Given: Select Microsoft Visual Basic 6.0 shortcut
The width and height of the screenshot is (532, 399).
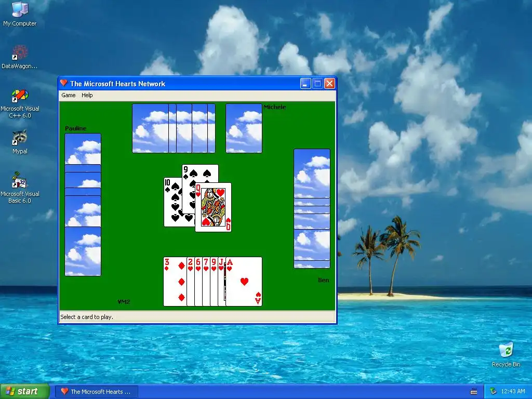Looking at the screenshot, I should tap(20, 188).
